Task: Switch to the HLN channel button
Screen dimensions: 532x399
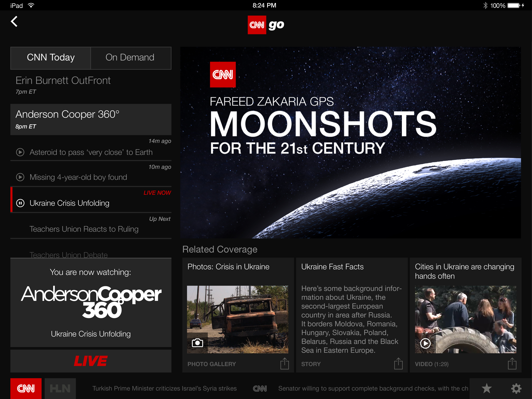Action: tap(60, 388)
